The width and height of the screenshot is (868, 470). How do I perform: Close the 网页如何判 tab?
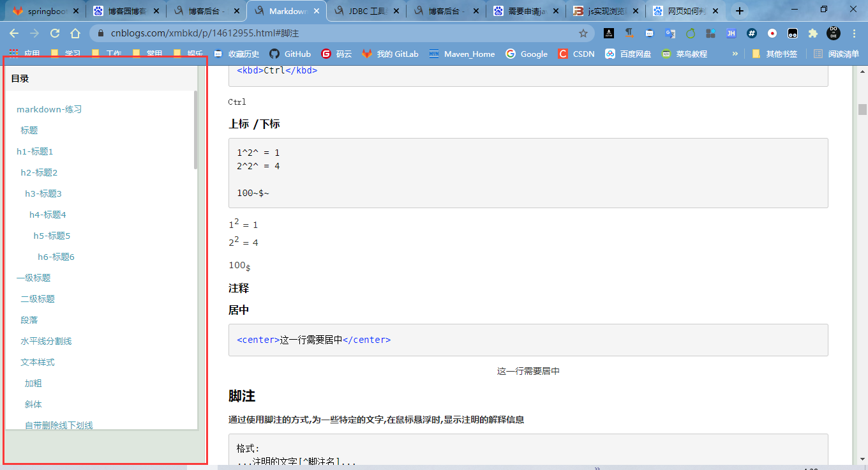click(716, 11)
